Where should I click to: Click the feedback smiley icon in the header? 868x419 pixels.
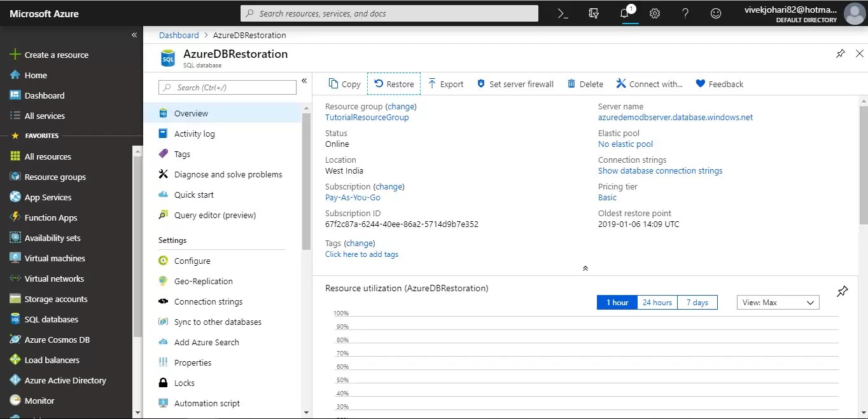(716, 13)
